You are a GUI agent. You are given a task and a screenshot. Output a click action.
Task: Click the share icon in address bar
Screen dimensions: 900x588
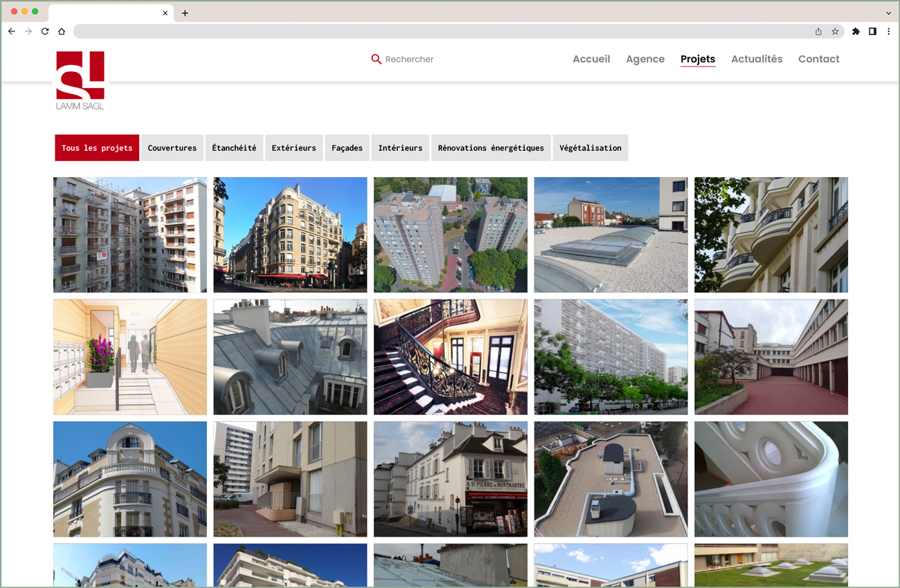coord(818,31)
